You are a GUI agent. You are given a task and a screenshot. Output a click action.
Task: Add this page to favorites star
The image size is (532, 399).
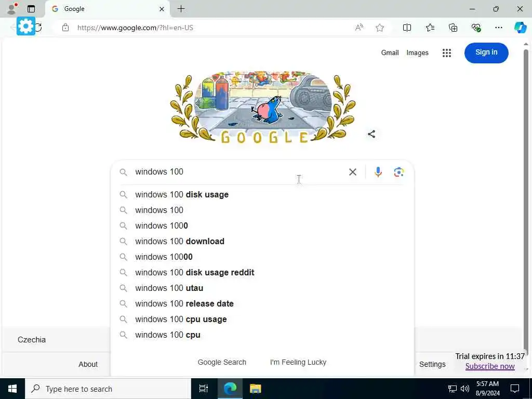click(x=380, y=28)
